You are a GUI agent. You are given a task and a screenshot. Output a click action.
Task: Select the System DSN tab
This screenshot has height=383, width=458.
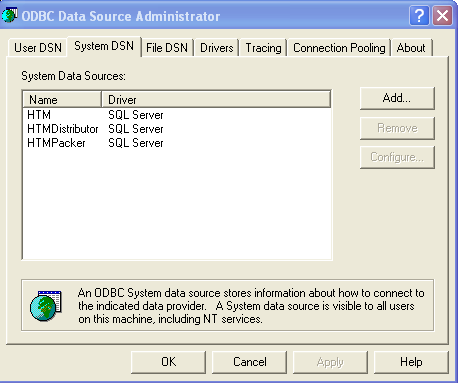click(104, 46)
